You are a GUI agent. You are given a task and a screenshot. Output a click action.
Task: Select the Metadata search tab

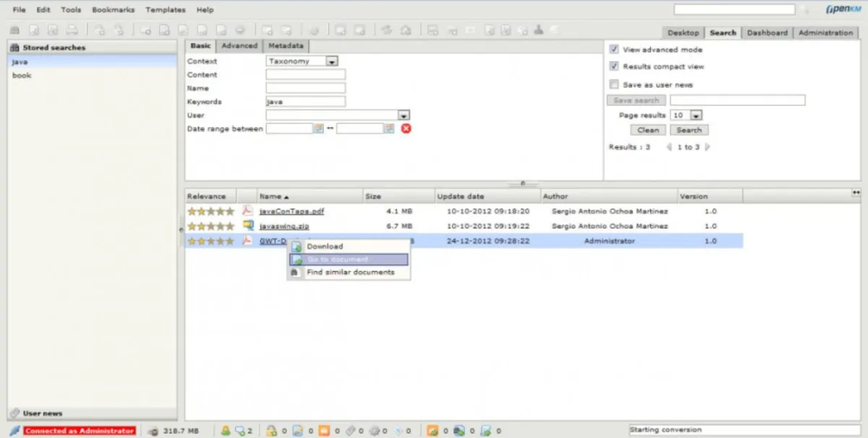click(x=286, y=46)
